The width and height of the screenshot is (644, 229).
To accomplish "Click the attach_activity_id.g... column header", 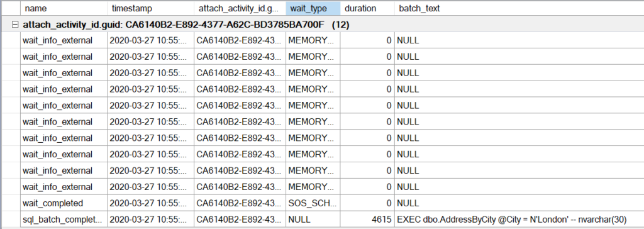I will pyautogui.click(x=240, y=8).
